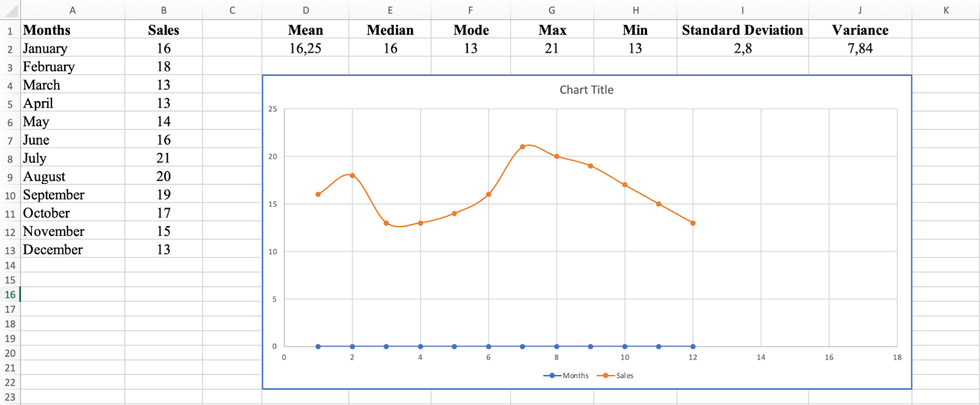Select the December row sales value 13
The image size is (980, 405).
click(x=164, y=249)
